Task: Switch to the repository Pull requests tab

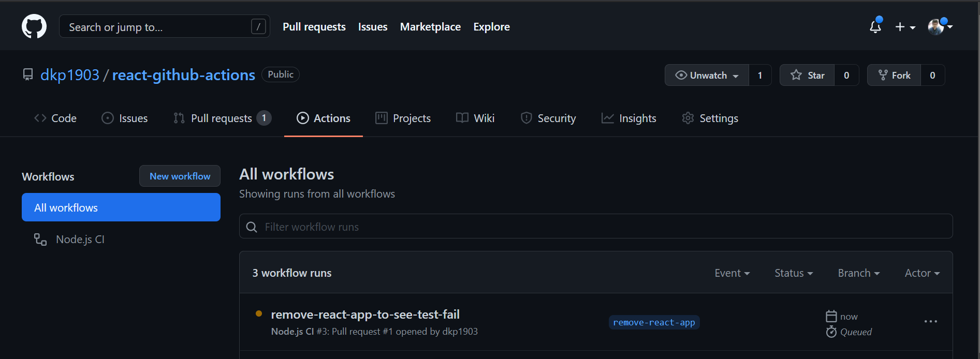Action: pyautogui.click(x=222, y=118)
